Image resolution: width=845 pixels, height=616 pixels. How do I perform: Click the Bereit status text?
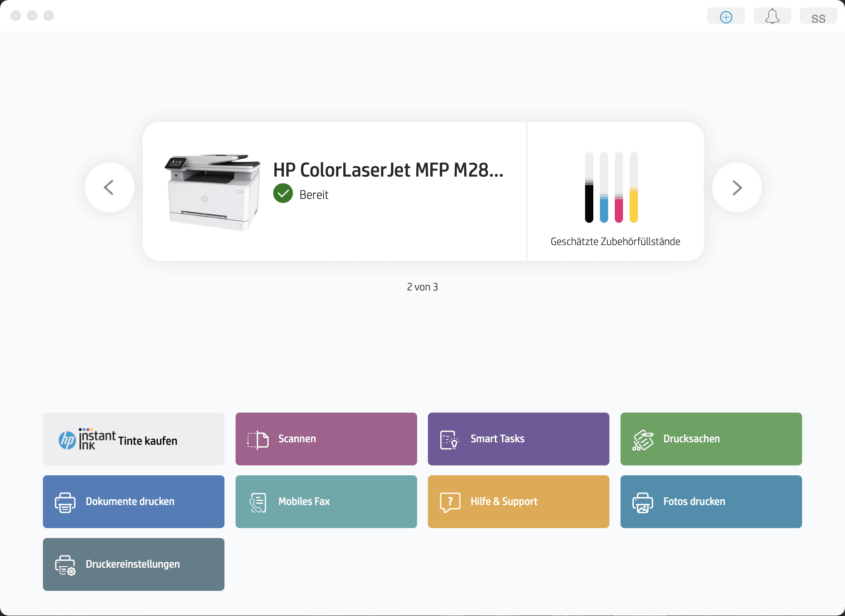[314, 194]
